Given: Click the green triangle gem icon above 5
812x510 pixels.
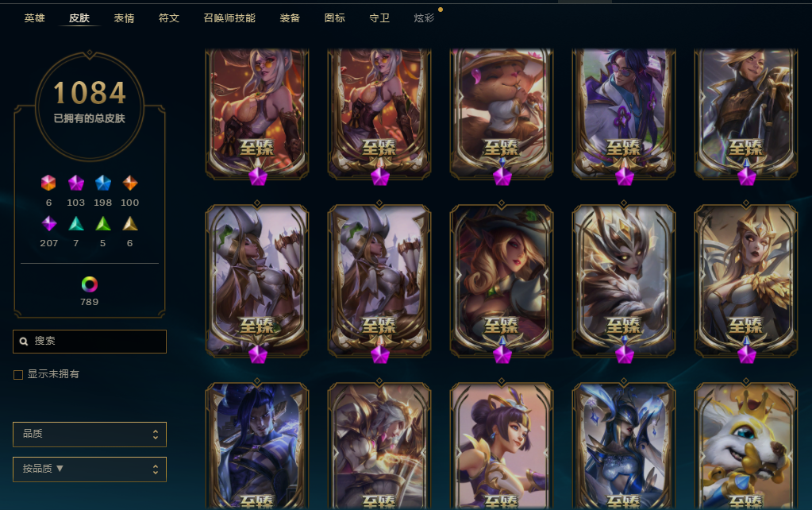Looking at the screenshot, I should pyautogui.click(x=103, y=223).
